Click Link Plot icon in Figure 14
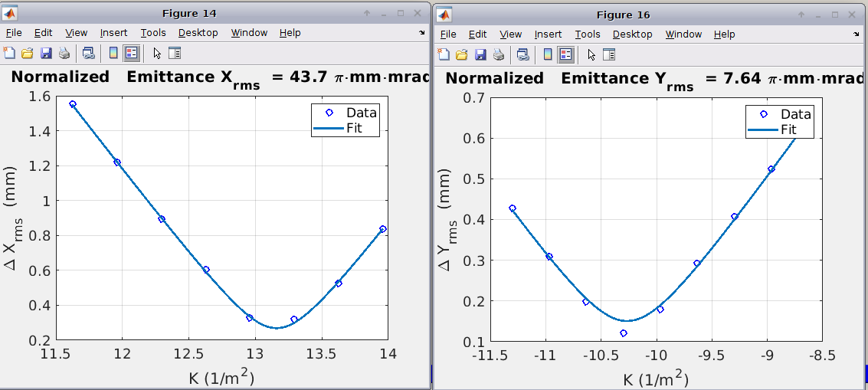The image size is (868, 390). (89, 53)
